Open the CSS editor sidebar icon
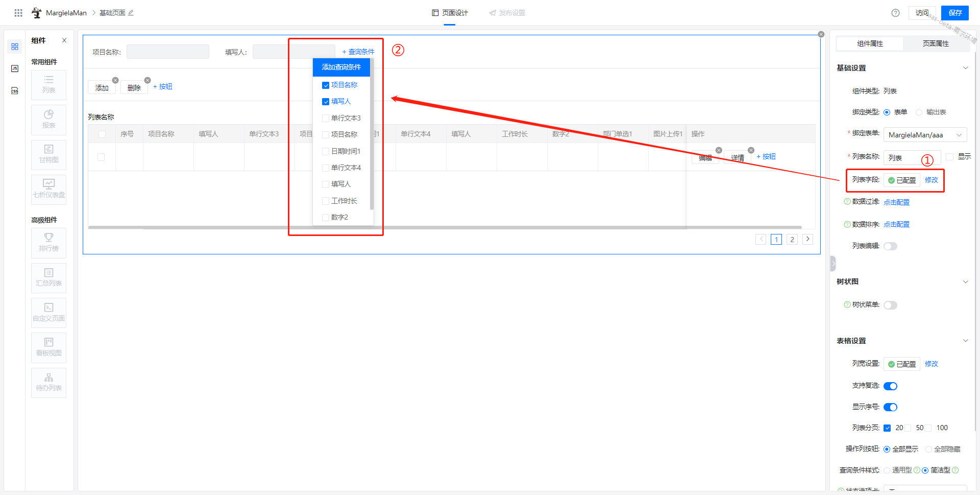 (15, 90)
